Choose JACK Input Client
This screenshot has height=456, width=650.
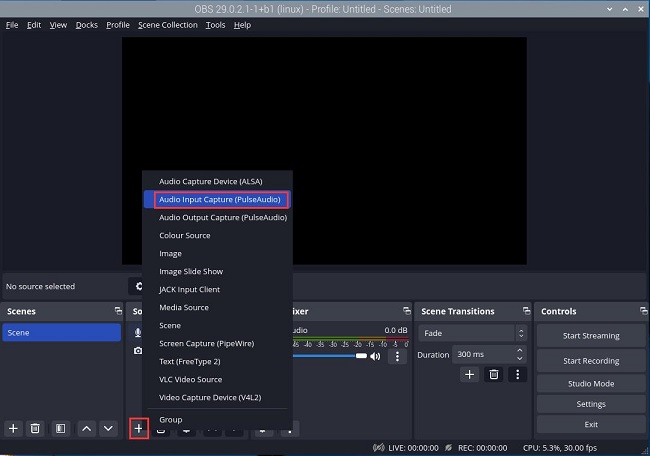pos(217,289)
